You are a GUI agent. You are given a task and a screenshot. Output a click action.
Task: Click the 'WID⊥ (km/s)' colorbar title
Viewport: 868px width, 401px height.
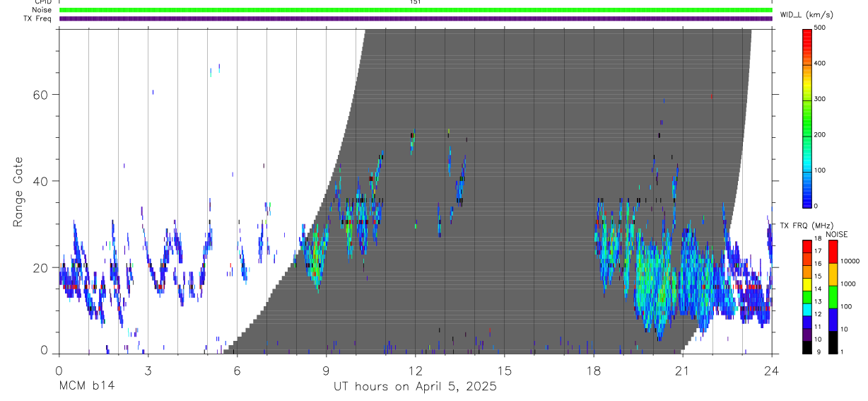806,14
